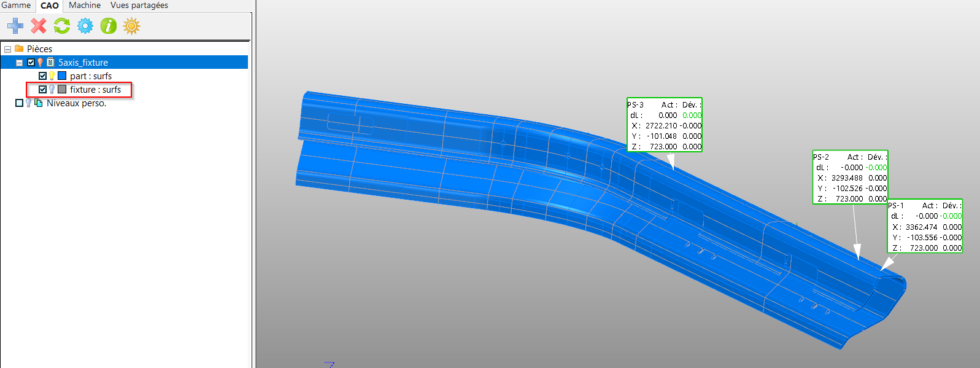Enable the Niveaux perso. checkbox
The height and width of the screenshot is (368, 980).
click(x=19, y=103)
